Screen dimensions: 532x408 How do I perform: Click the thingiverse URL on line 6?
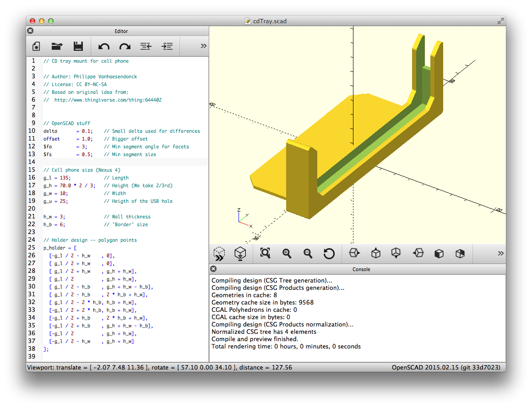pos(108,100)
